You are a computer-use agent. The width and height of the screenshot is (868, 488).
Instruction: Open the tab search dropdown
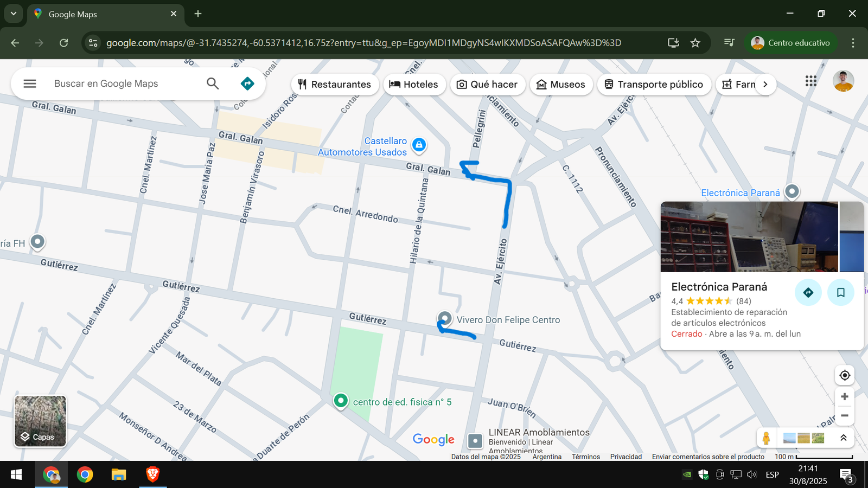[14, 14]
